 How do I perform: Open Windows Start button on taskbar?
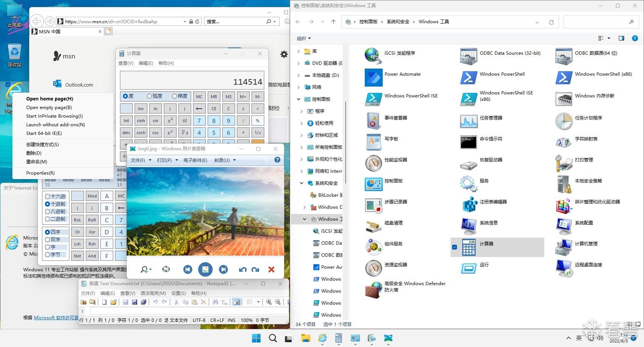tap(256, 338)
